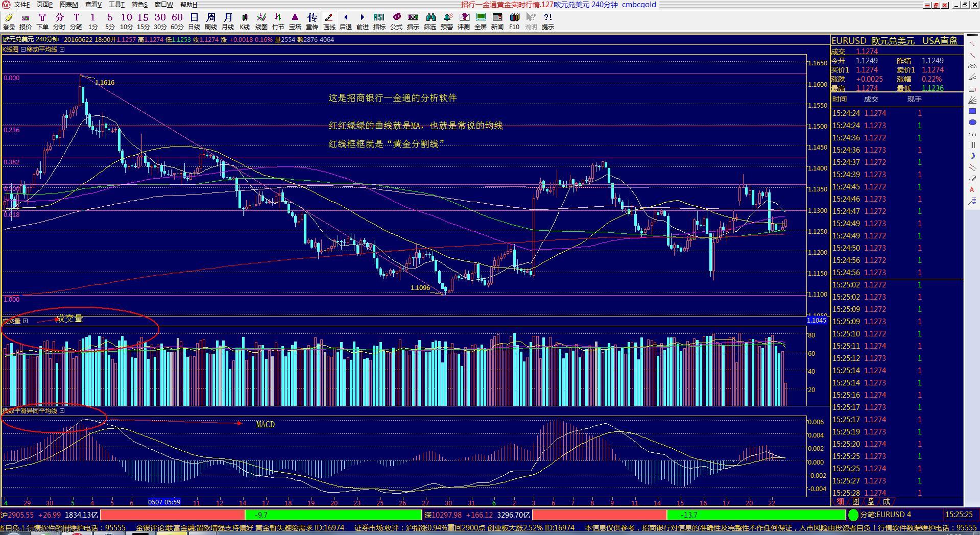The width and height of the screenshot is (980, 535).
Task: Select the eraser drawing tool
Action: (972, 179)
